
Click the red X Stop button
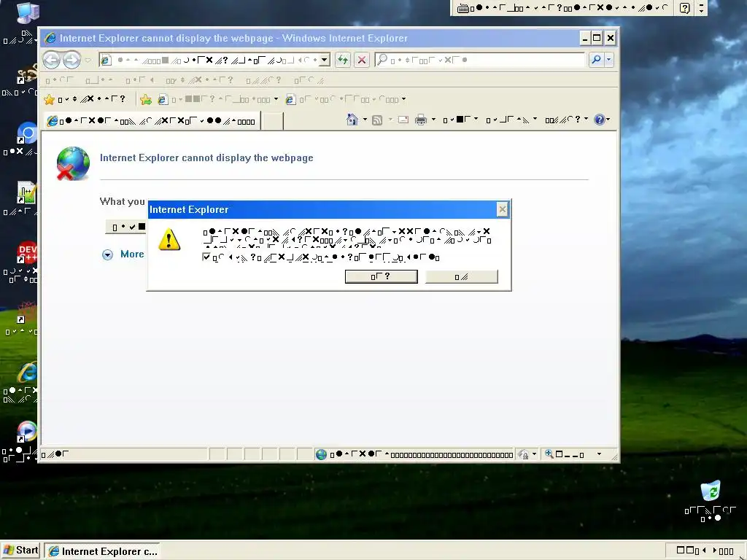362,60
